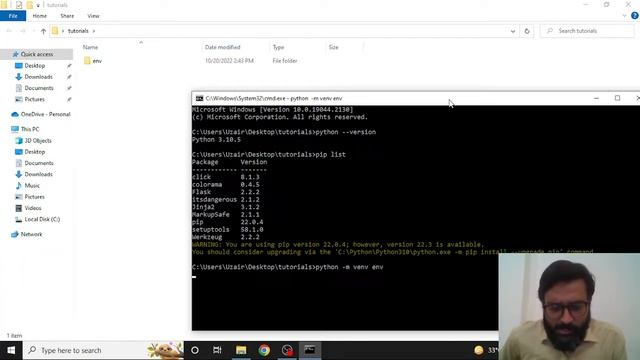Screen dimensions: 640x360
Task: Sort by Type column header
Action: pos(278,47)
